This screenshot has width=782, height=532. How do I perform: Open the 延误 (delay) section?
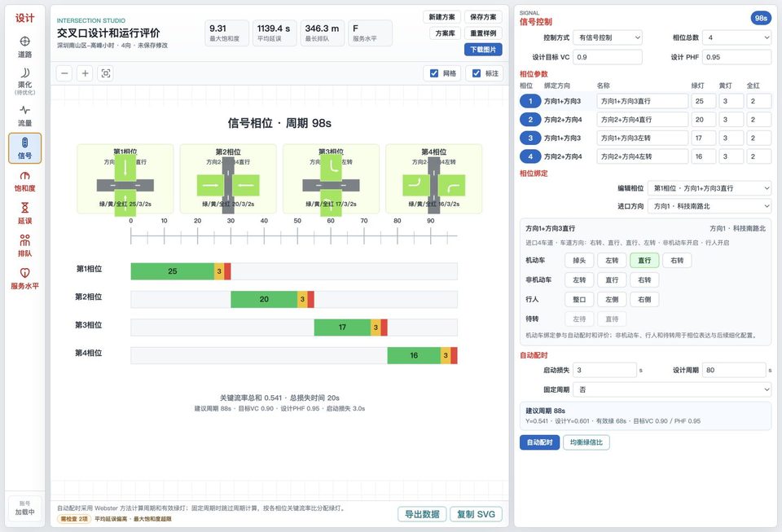click(x=24, y=213)
